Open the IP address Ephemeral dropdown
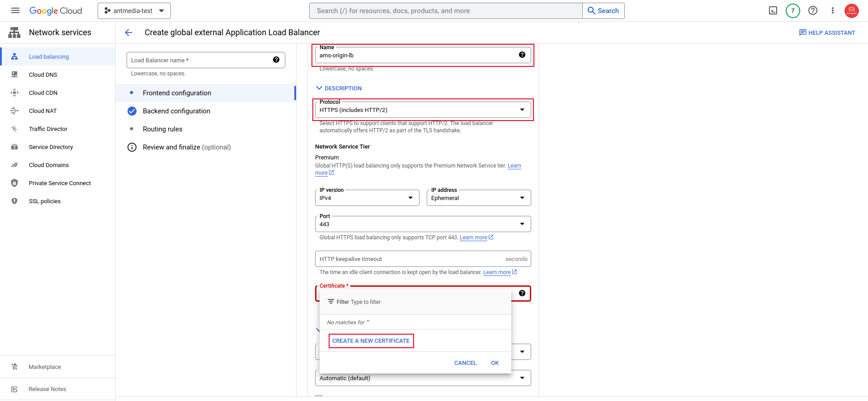 (479, 198)
